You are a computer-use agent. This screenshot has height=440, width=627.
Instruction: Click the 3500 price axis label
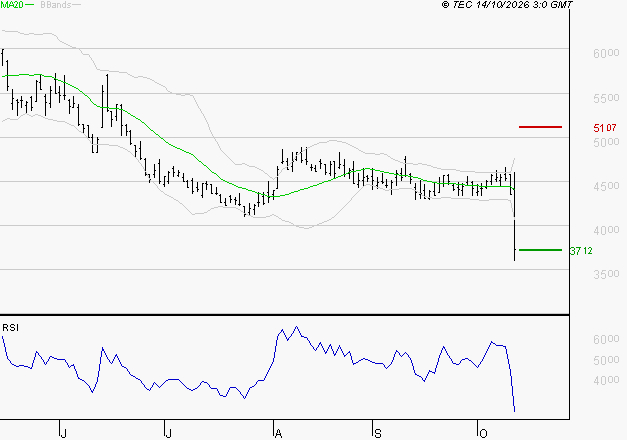pos(606,274)
